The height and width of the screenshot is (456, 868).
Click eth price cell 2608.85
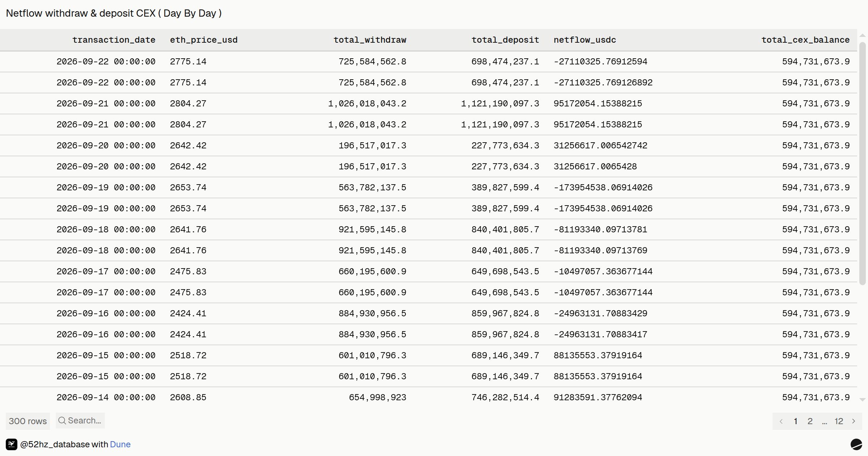[x=188, y=397]
